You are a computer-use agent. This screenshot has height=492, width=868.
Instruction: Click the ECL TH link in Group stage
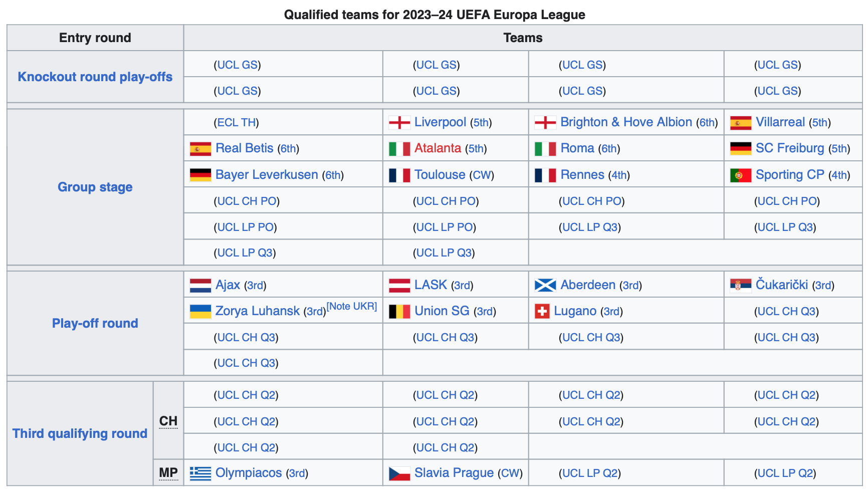[x=237, y=123]
